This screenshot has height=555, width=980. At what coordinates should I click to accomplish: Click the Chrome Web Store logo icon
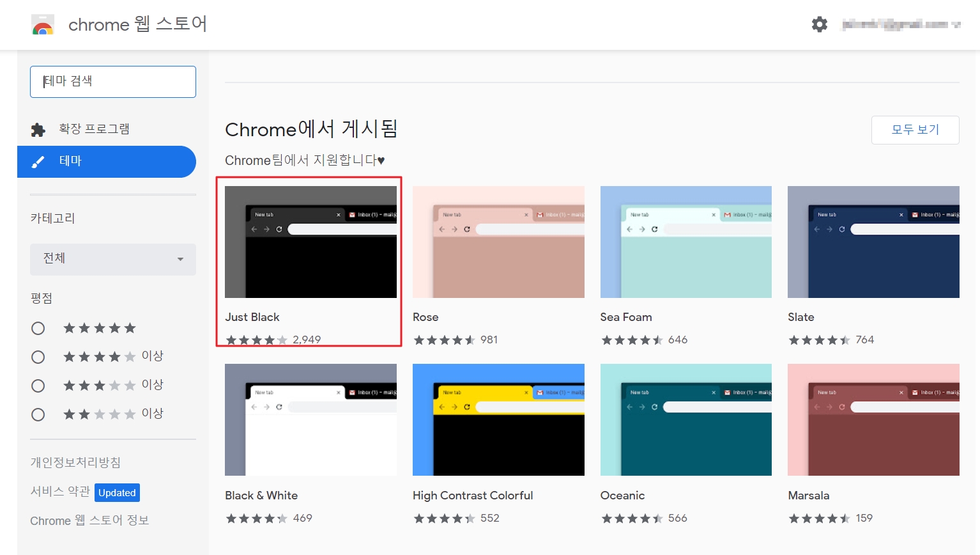click(43, 24)
